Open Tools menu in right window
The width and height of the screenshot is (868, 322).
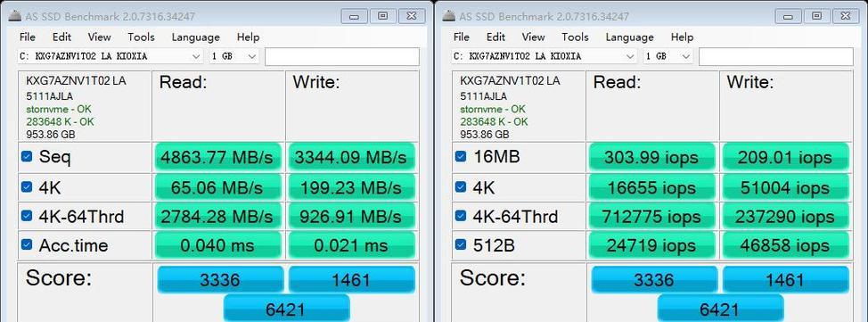coord(575,37)
